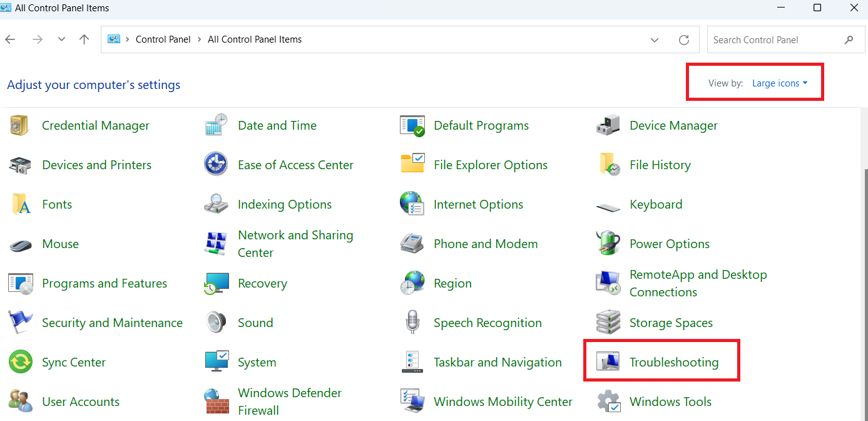This screenshot has height=421, width=868.
Task: Open the Default Programs icon
Action: [x=412, y=125]
